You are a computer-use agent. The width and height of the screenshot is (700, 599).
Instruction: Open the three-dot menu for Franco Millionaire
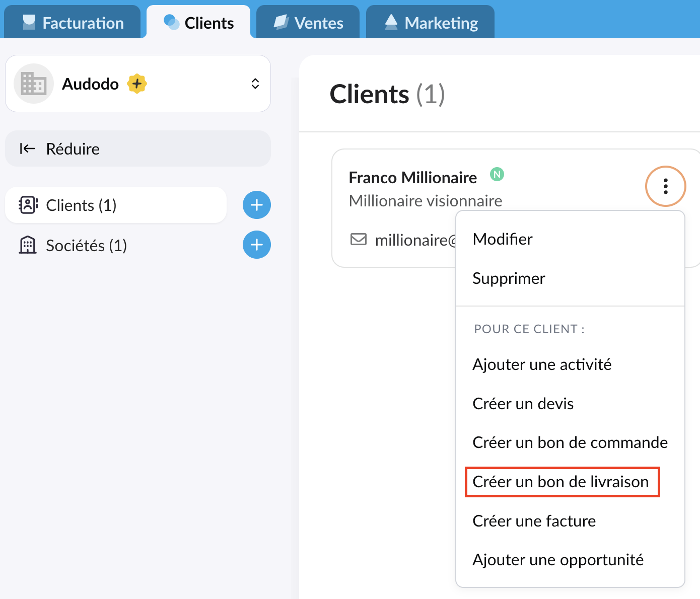coord(665,186)
